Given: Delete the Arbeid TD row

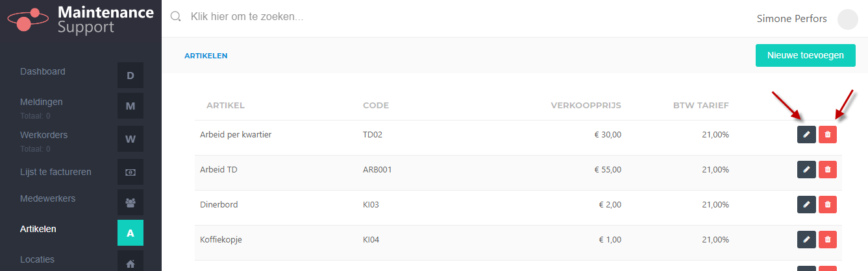Looking at the screenshot, I should (x=828, y=169).
